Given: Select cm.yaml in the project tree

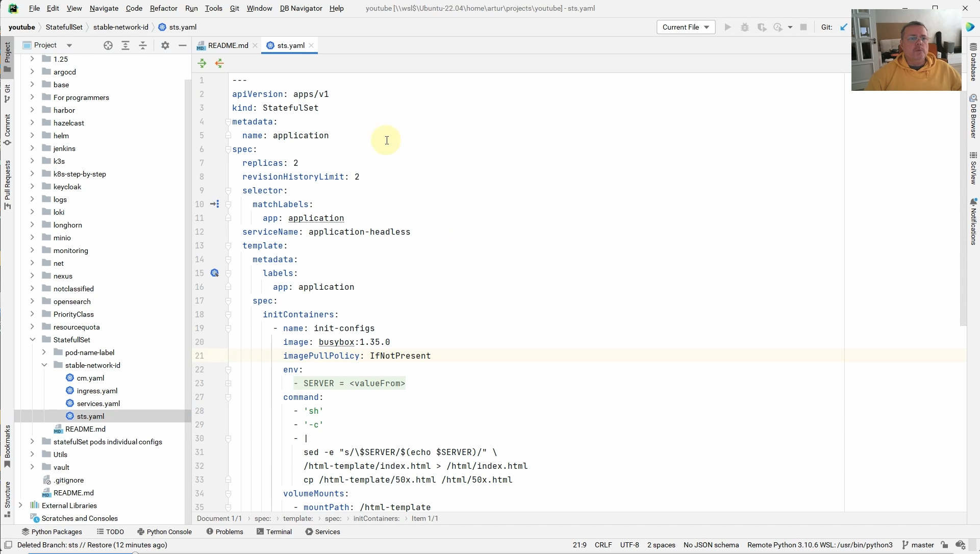Looking at the screenshot, I should 90,378.
